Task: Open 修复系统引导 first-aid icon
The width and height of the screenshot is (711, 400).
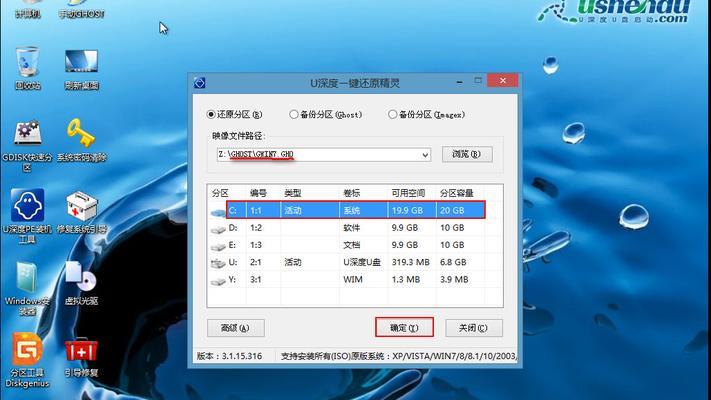Action: coord(82,212)
